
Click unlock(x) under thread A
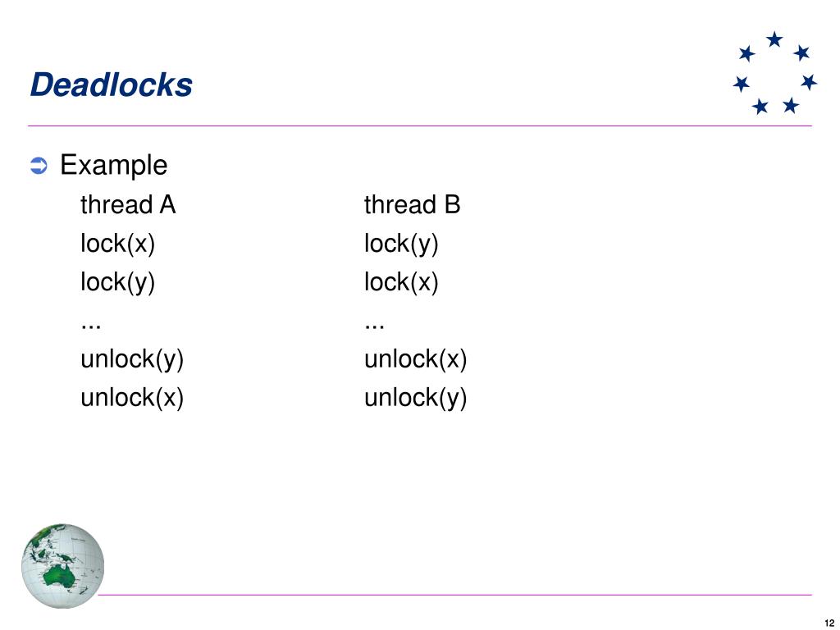[132, 398]
